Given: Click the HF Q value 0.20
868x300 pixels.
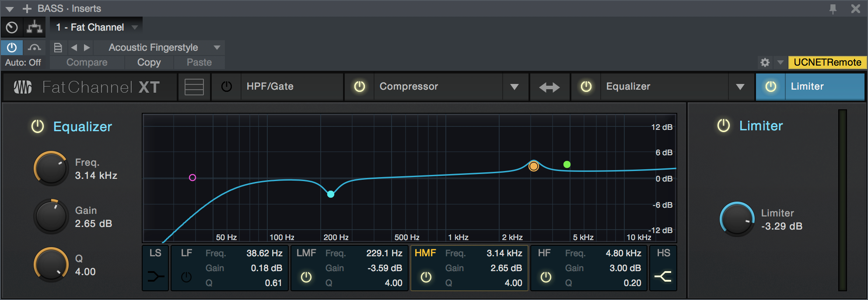Looking at the screenshot, I should pos(632,283).
